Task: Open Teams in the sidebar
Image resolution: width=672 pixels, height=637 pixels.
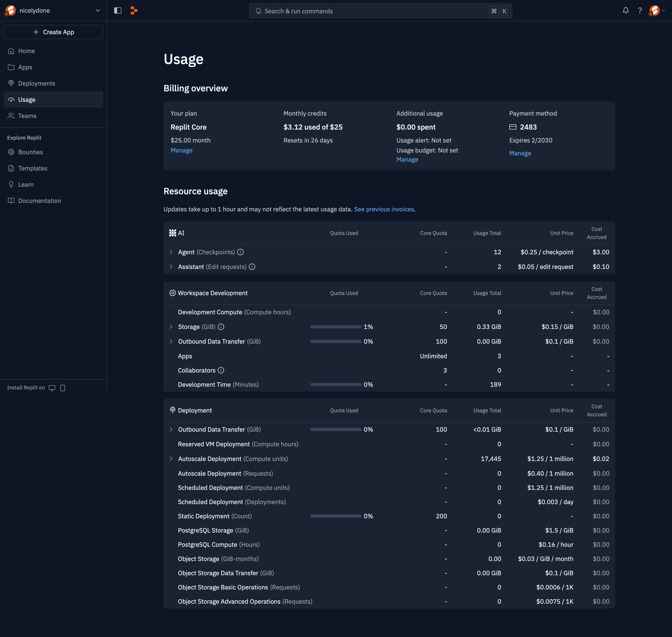Action: click(x=53, y=116)
